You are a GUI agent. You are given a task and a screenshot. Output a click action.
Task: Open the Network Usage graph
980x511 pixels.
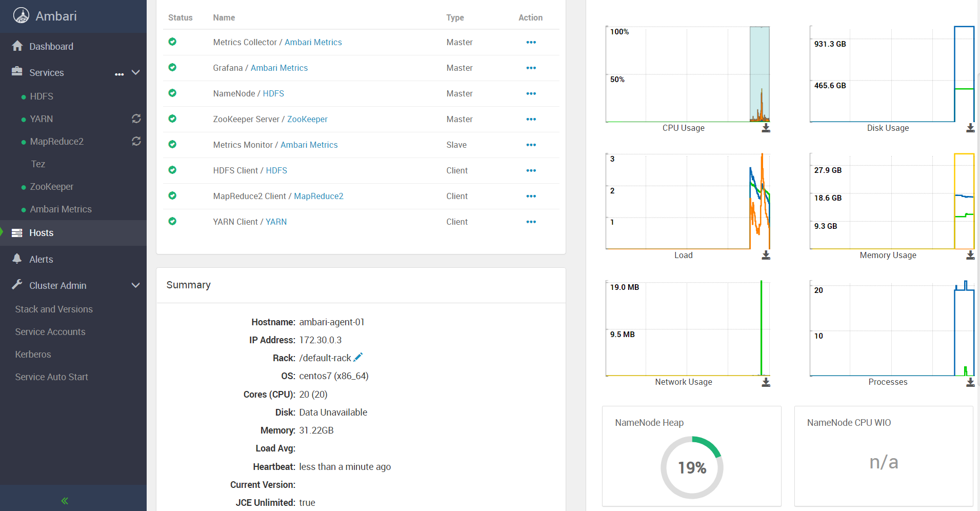[688, 328]
